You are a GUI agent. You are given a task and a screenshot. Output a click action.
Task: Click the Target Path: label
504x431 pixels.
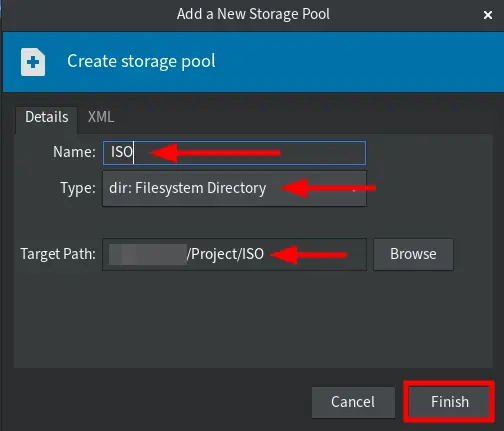pos(58,254)
